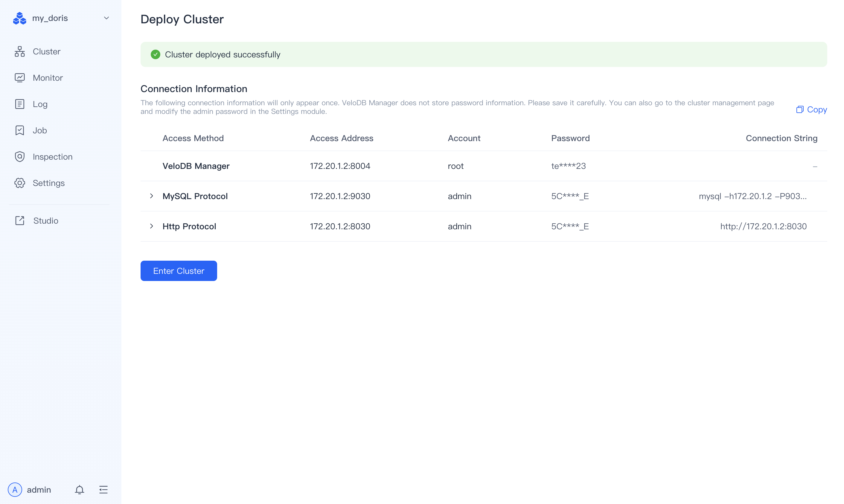Select the Job bookmark icon

(19, 130)
